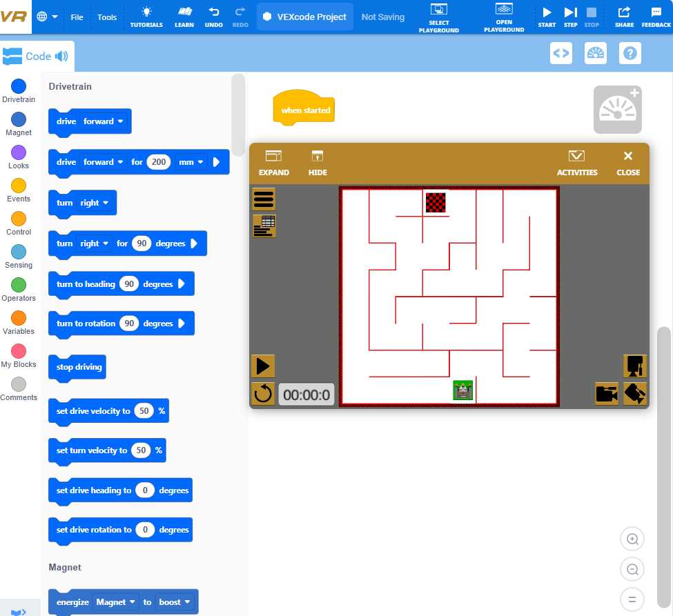This screenshot has height=616, width=673.
Task: Open the playground dashboard table icon
Action: tap(264, 226)
